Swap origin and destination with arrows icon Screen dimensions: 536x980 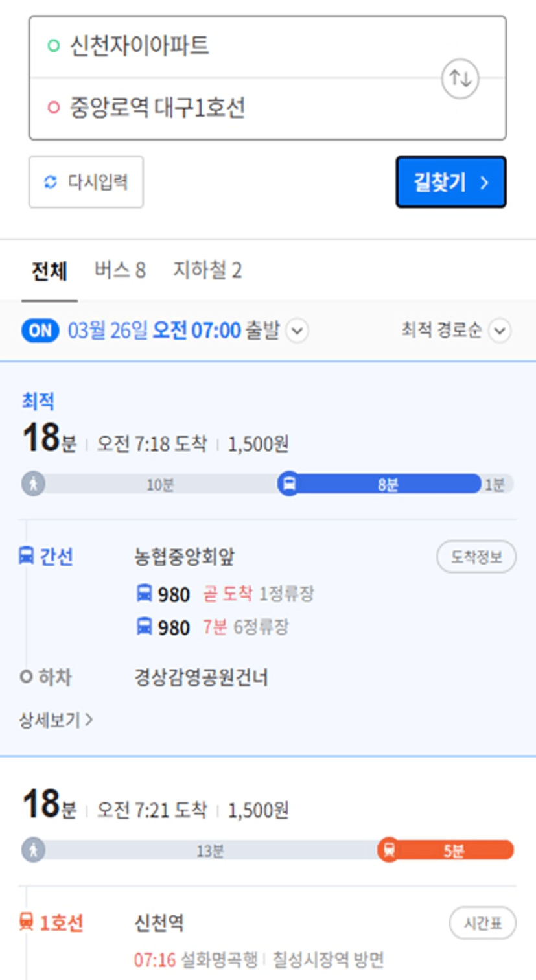pyautogui.click(x=460, y=78)
